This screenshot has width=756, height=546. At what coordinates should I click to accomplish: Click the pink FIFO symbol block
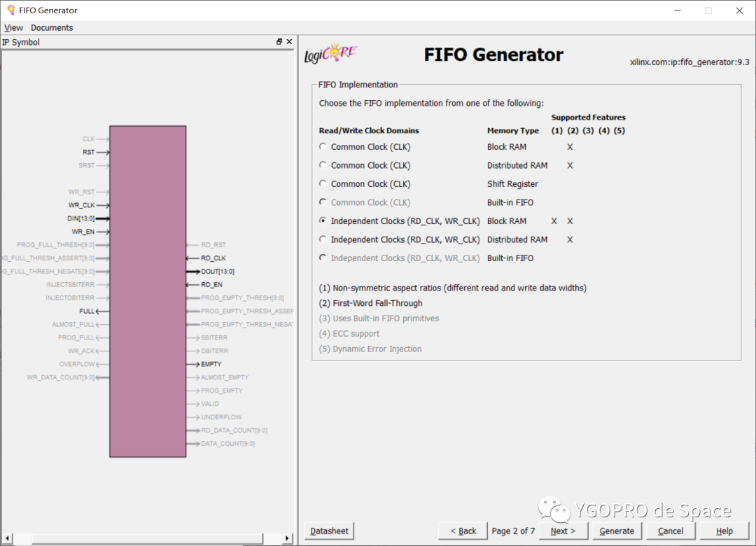[148, 291]
